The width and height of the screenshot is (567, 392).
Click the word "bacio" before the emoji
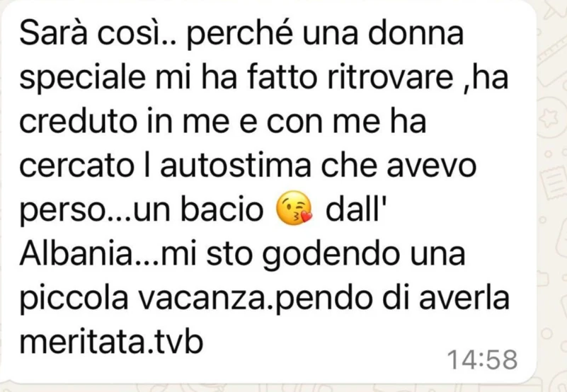click(222, 209)
